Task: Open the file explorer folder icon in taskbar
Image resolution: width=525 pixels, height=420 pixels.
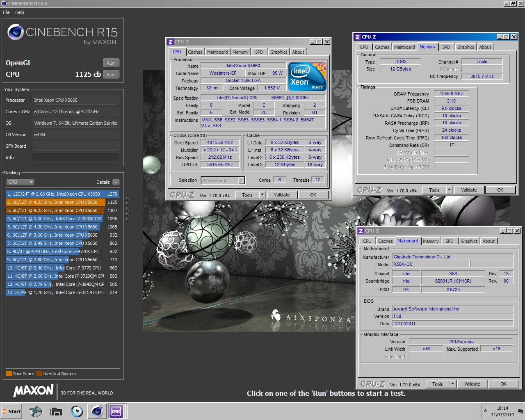Action: click(x=56, y=411)
